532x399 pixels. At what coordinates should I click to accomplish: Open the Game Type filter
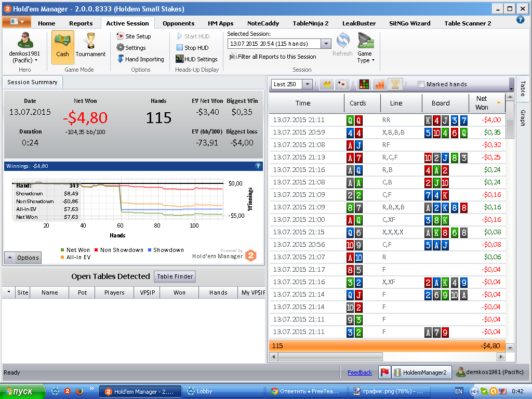point(365,47)
